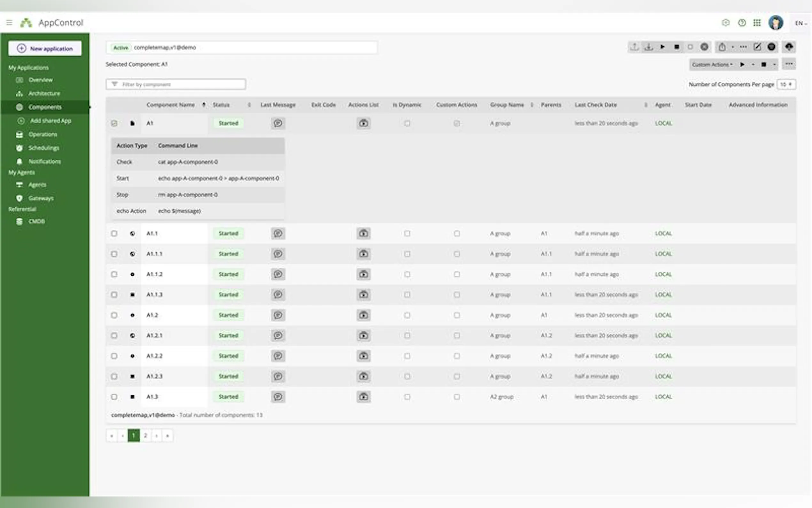Stop the application with the top stop icon
812x508 pixels.
click(x=677, y=47)
